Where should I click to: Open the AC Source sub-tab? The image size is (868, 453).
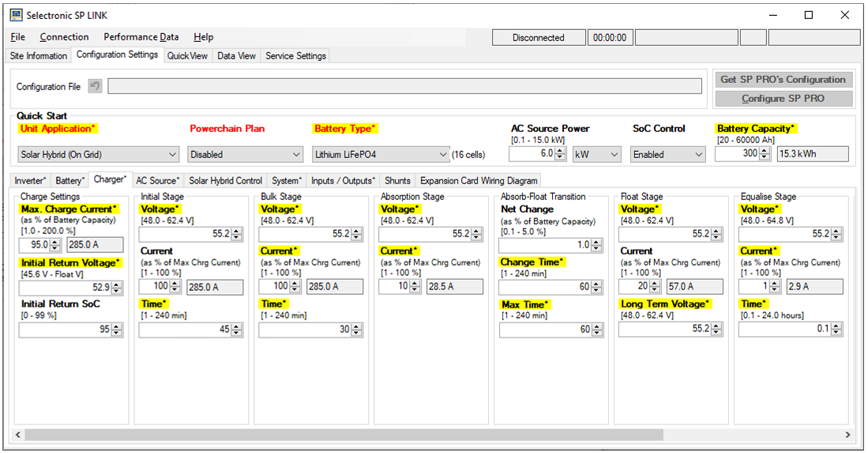click(x=158, y=180)
